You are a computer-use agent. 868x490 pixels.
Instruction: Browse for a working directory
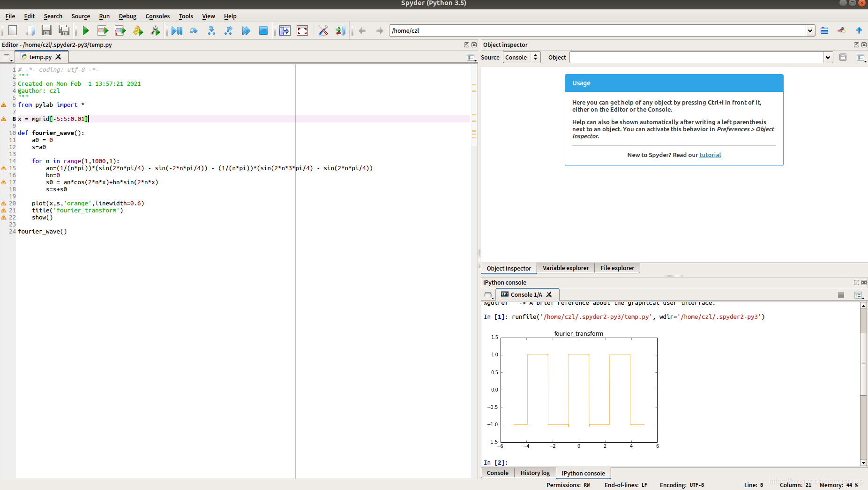(824, 30)
